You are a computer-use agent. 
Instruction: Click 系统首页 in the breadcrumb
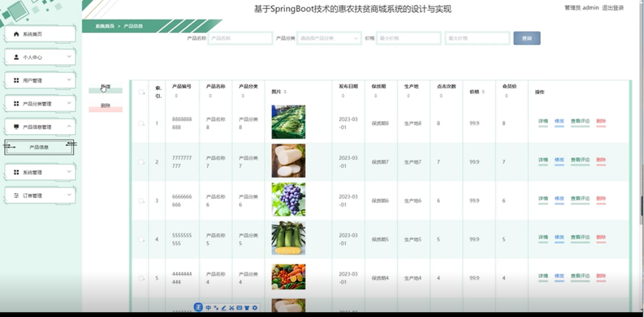pos(105,26)
